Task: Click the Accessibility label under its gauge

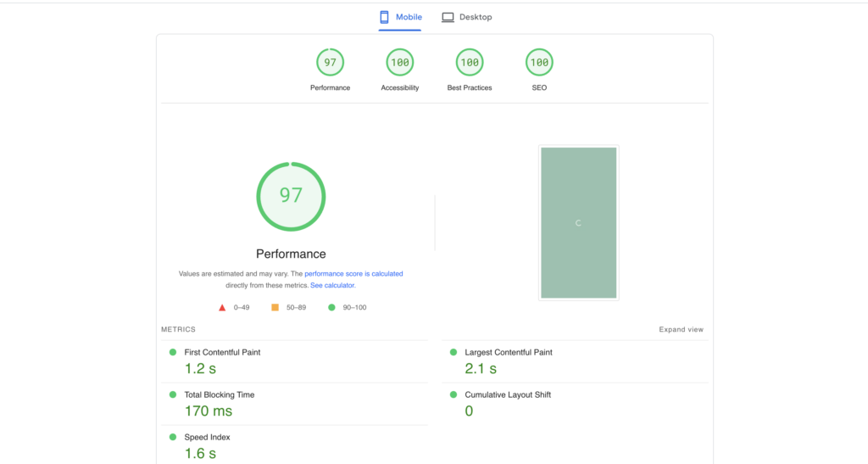Action: [x=400, y=87]
